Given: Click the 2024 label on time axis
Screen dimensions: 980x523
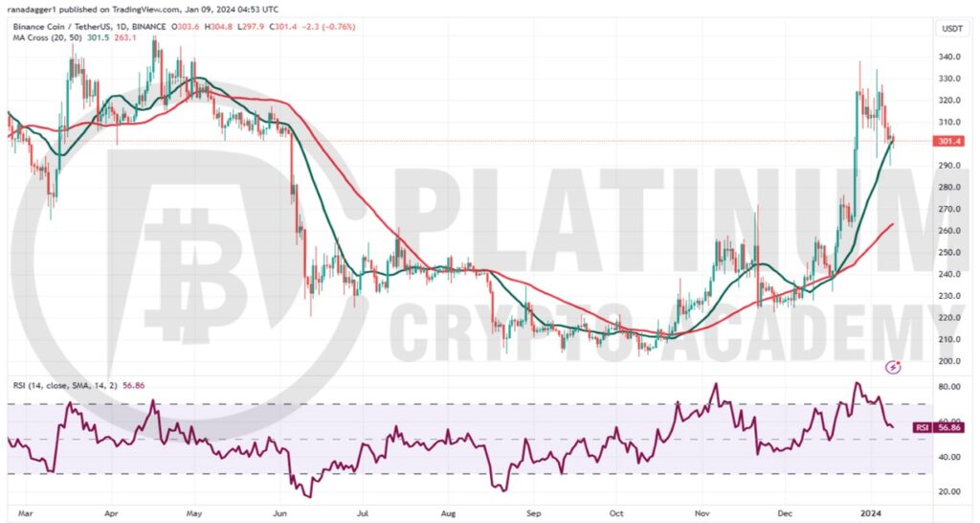Looking at the screenshot, I should (x=871, y=513).
